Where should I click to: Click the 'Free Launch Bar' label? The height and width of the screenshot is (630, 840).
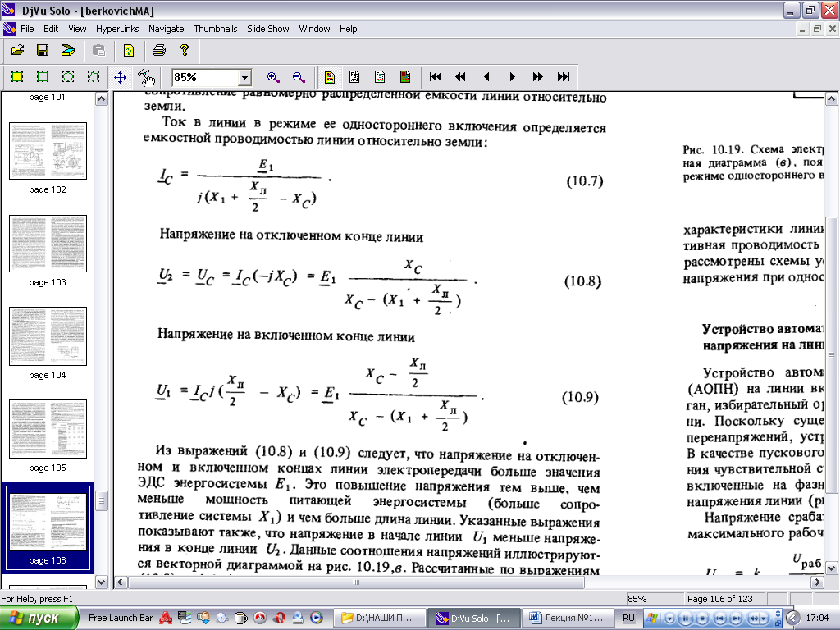point(121,619)
